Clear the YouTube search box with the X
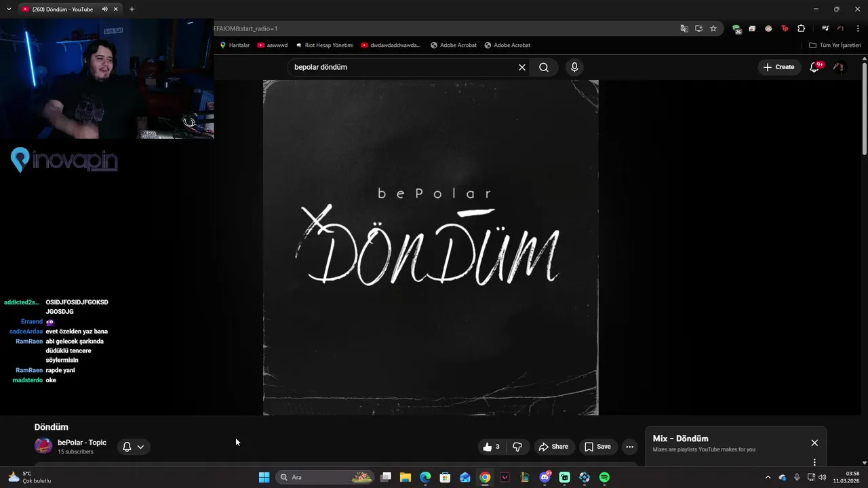 (x=522, y=67)
